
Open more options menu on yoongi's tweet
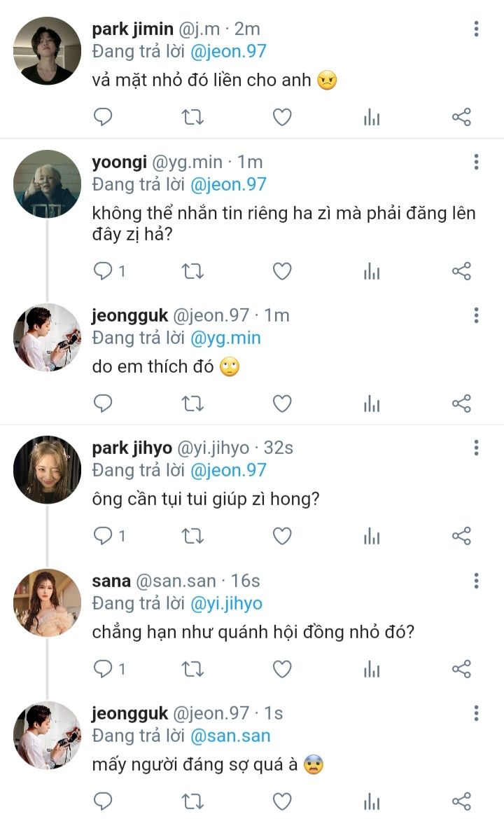click(x=476, y=163)
